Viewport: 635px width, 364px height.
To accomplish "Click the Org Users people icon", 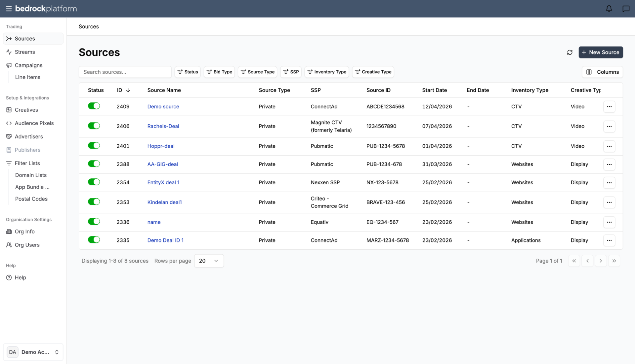I will (9, 245).
